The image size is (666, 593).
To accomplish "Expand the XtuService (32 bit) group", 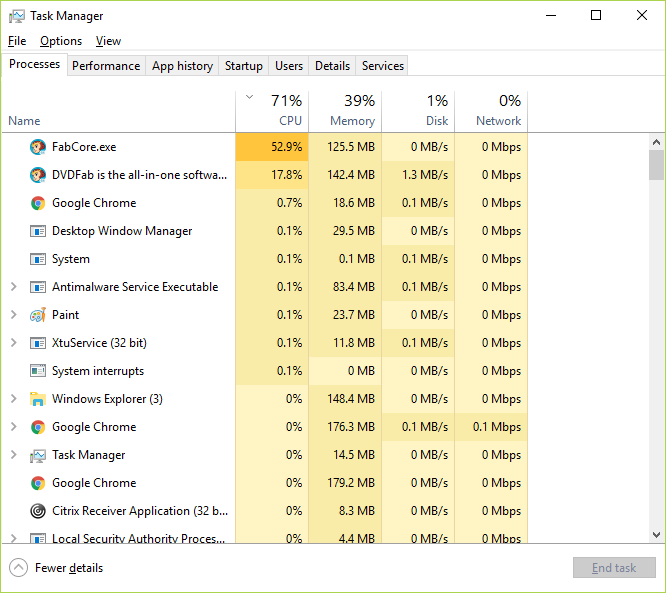I will (x=13, y=343).
